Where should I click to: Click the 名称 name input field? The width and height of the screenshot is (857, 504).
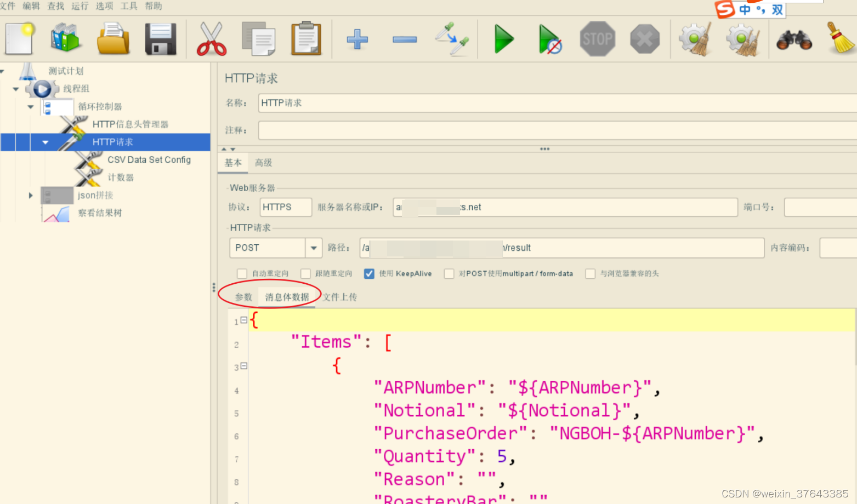point(557,103)
